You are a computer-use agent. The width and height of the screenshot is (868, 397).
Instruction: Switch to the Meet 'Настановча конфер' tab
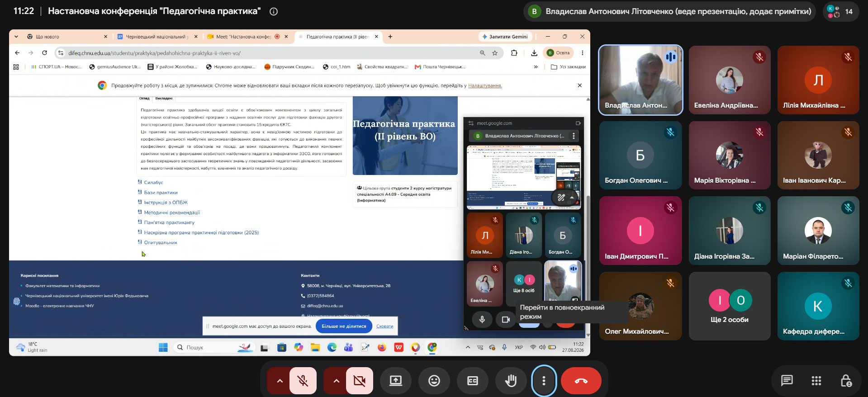pyautogui.click(x=248, y=37)
